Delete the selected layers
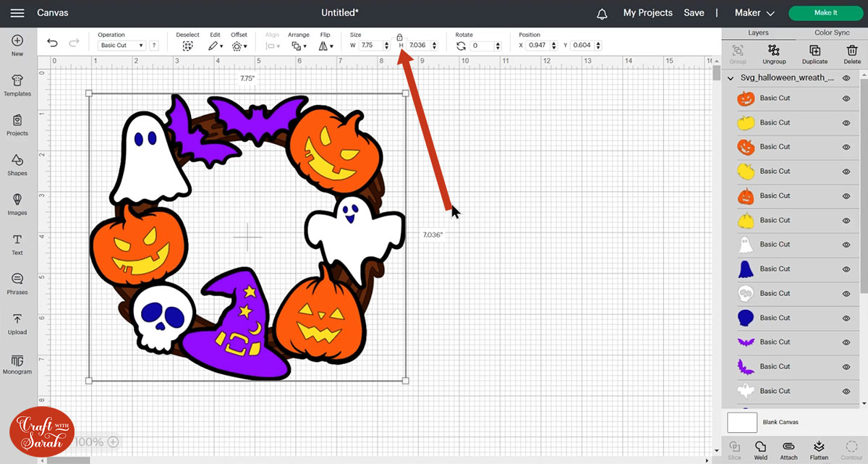The width and height of the screenshot is (868, 464). coord(852,54)
